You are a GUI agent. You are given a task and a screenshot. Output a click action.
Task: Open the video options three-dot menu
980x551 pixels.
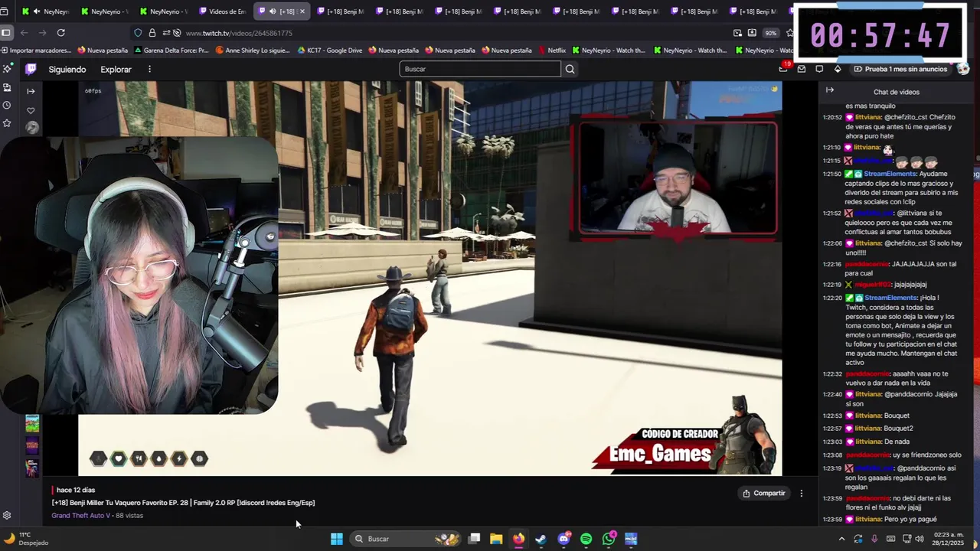pyautogui.click(x=802, y=494)
